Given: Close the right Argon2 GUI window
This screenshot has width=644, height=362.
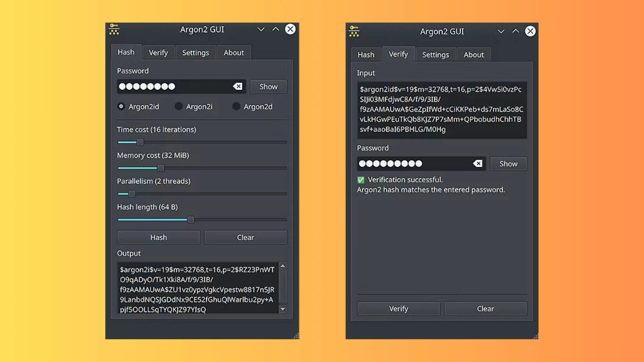Looking at the screenshot, I should 530,31.
